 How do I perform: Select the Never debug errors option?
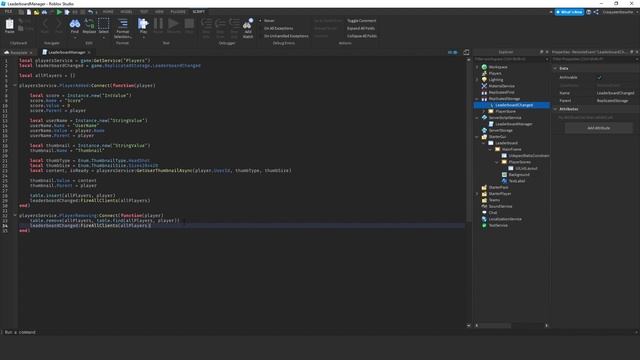(x=269, y=21)
